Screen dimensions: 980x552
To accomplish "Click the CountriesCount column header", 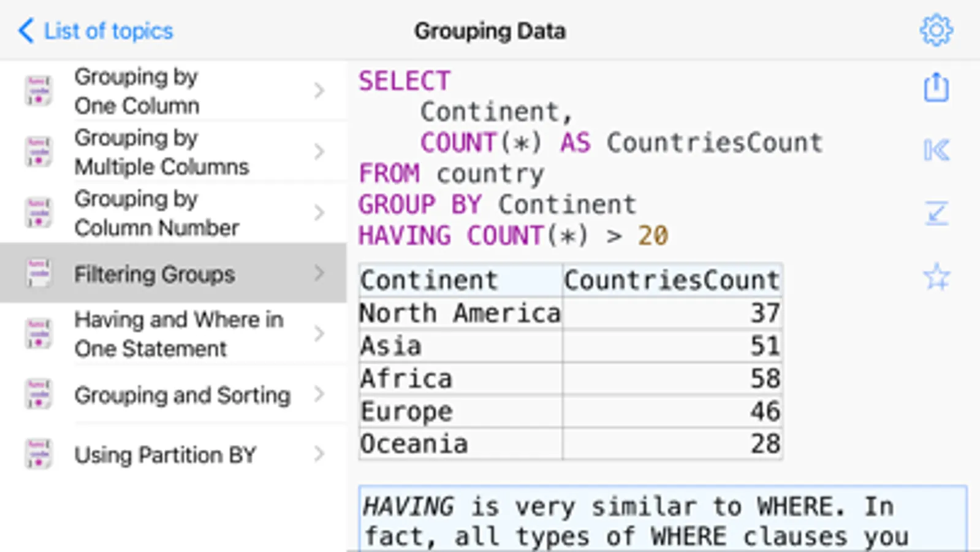I will 672,280.
